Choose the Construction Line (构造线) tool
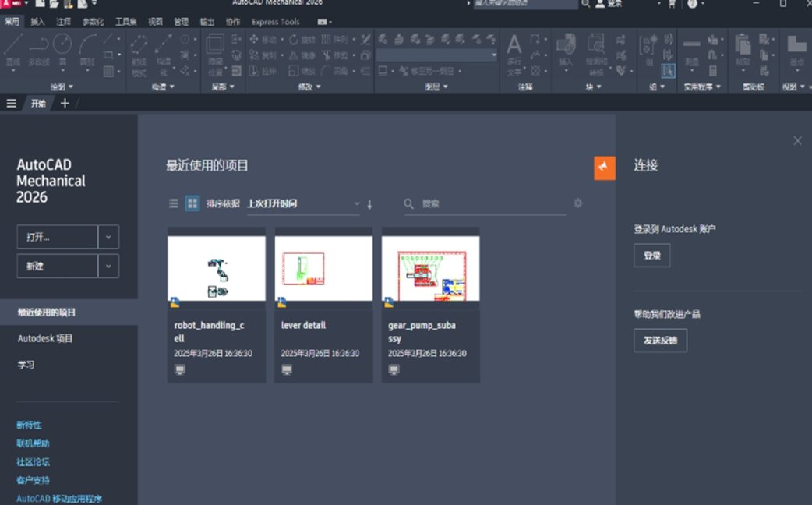 164,55
